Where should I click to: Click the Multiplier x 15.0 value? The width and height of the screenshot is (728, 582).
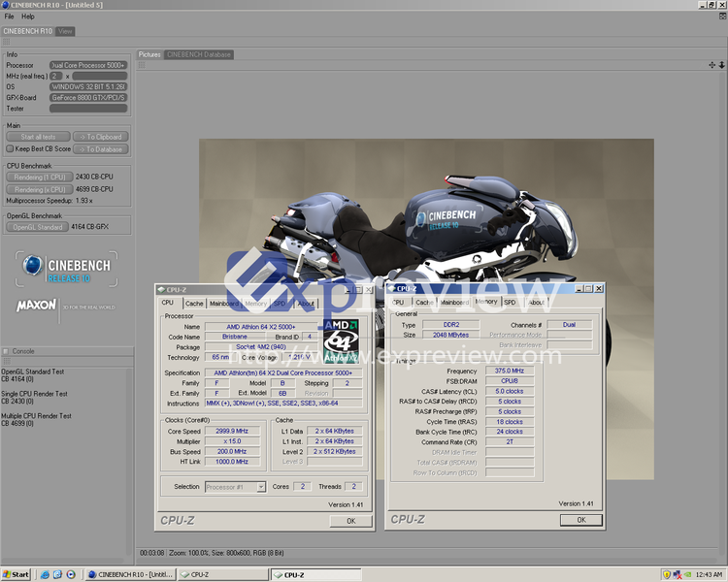pos(232,441)
